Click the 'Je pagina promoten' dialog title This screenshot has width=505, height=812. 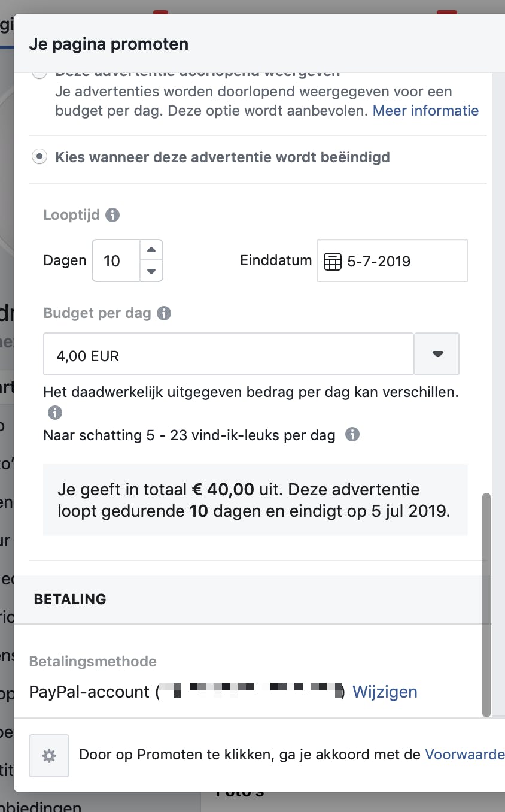[x=108, y=44]
